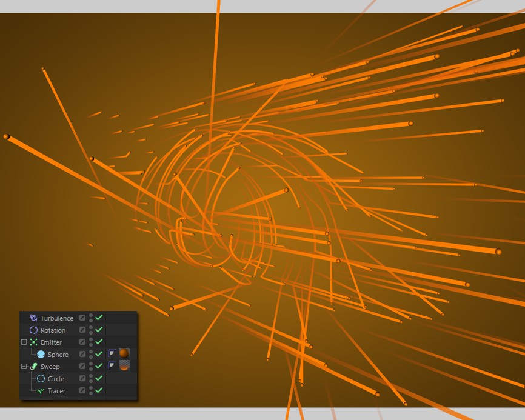525x420 pixels.
Task: Click the Sweep object icon
Action: coord(33,367)
